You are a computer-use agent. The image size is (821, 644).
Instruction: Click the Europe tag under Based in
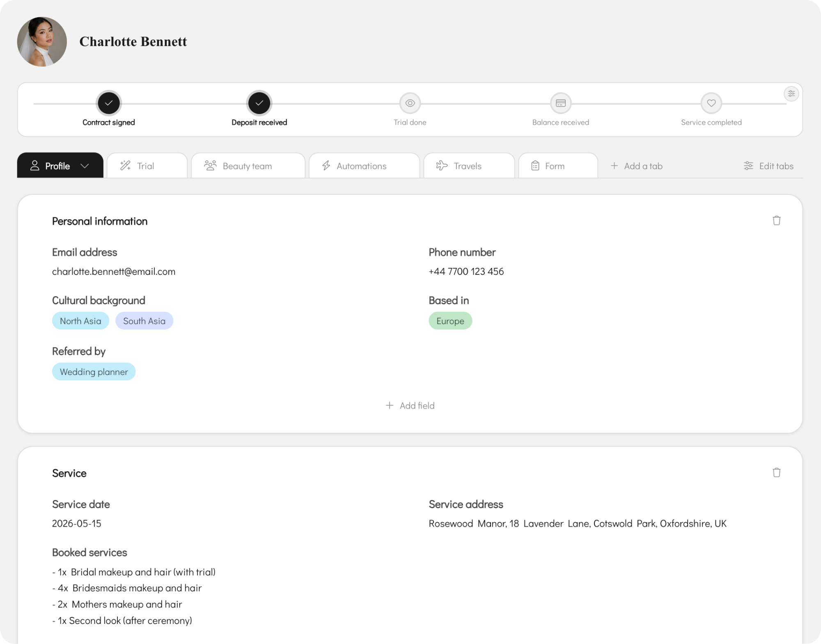click(x=450, y=321)
